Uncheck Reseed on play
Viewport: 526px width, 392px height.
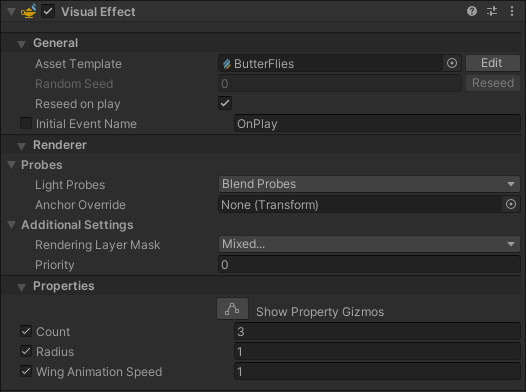225,103
